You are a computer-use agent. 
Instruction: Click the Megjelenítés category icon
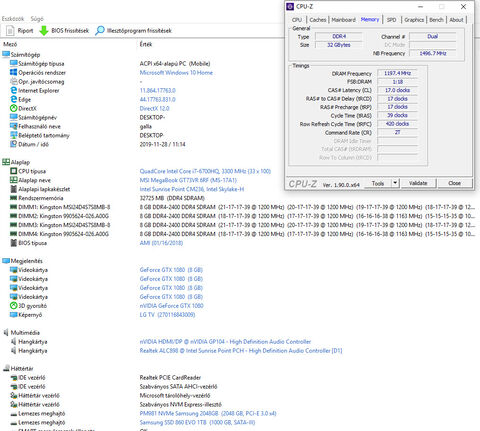pyautogui.click(x=6, y=261)
